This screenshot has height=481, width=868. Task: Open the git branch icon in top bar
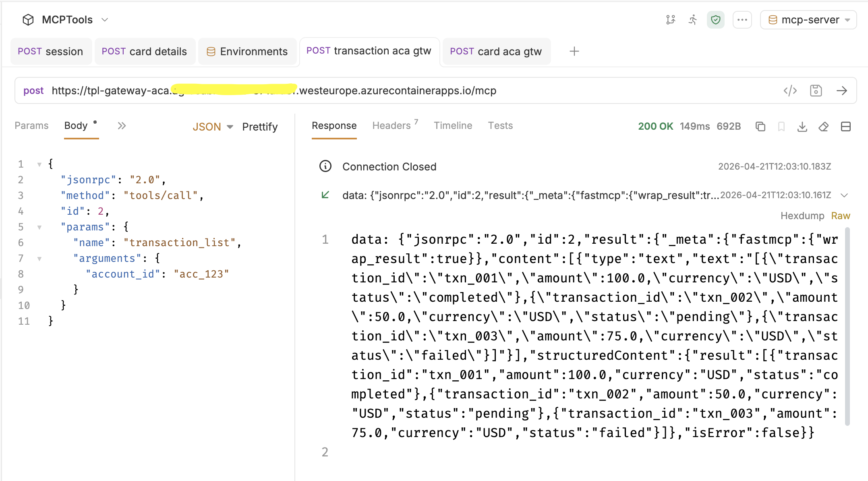point(671,20)
